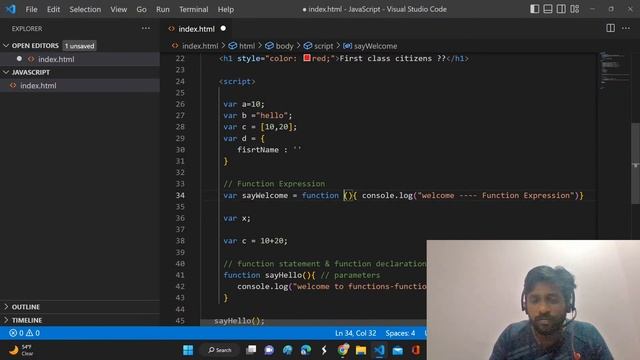Select index.html in JAVASCRIPT folder
Image resolution: width=640 pixels, height=360 pixels.
38,85
